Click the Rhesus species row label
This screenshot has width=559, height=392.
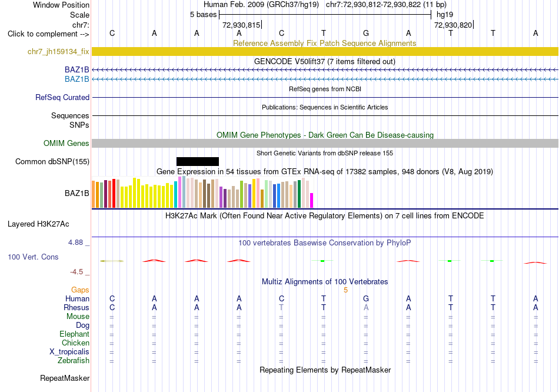coord(76,307)
